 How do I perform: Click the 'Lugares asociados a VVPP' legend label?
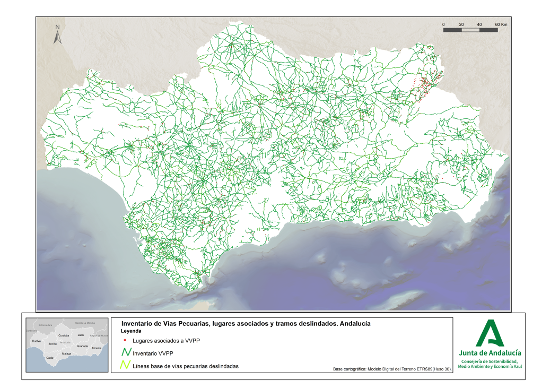pyautogui.click(x=166, y=340)
